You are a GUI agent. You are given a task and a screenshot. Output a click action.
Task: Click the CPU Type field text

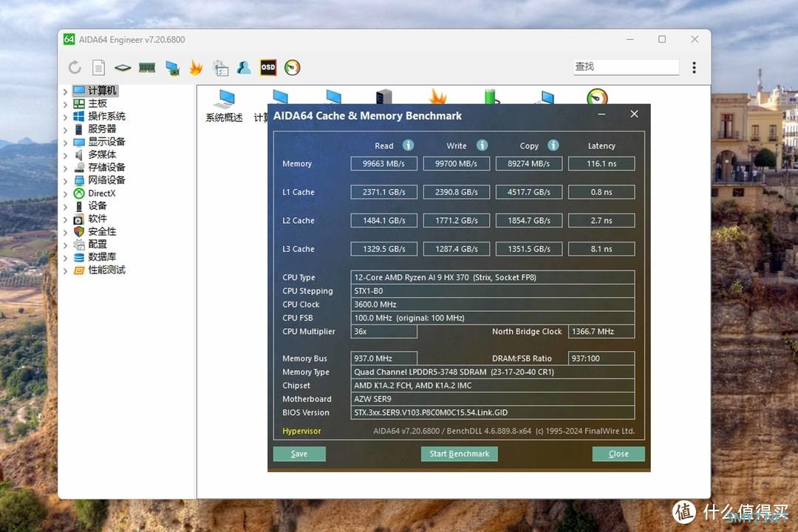pos(493,278)
